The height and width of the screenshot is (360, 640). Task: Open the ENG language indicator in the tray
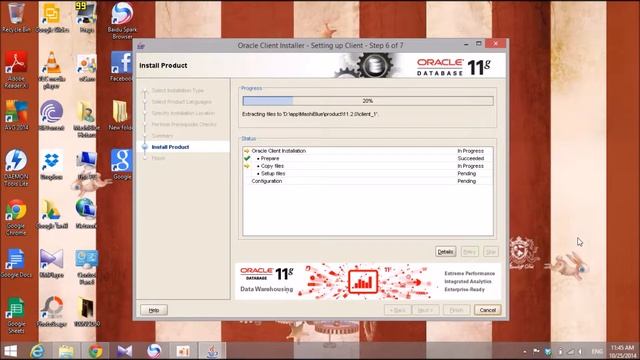tap(597, 351)
